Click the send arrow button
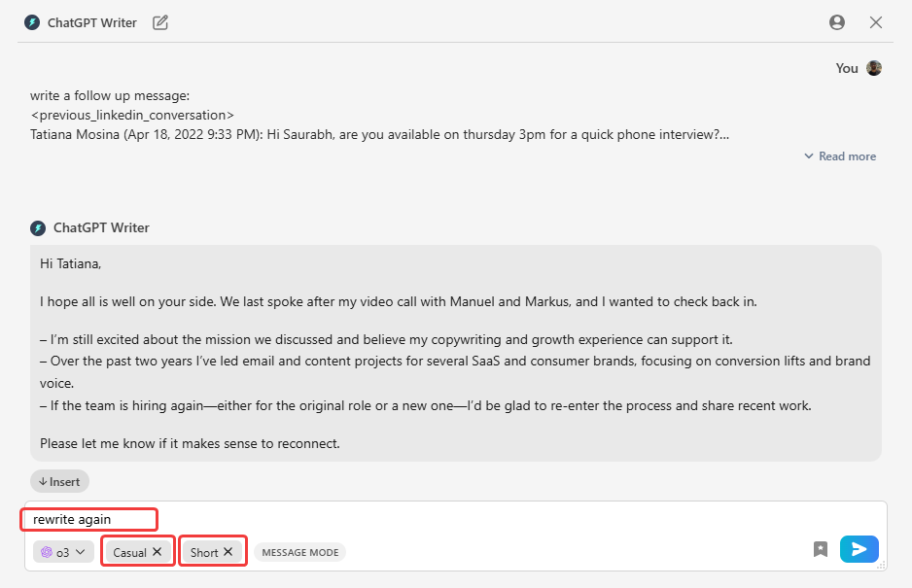 coord(859,549)
